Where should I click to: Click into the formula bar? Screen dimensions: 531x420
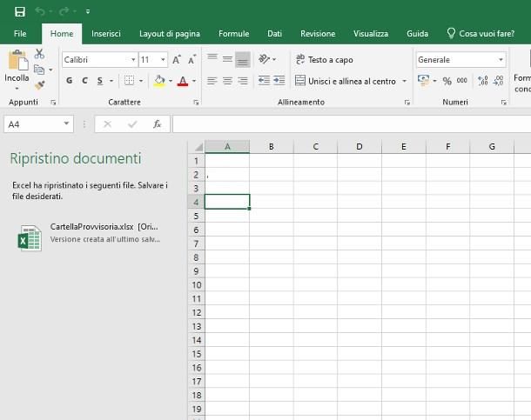[x=352, y=124]
